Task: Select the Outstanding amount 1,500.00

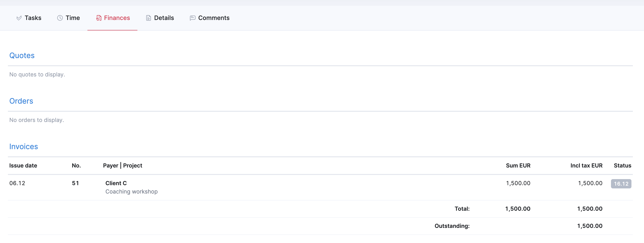Action: point(590,226)
